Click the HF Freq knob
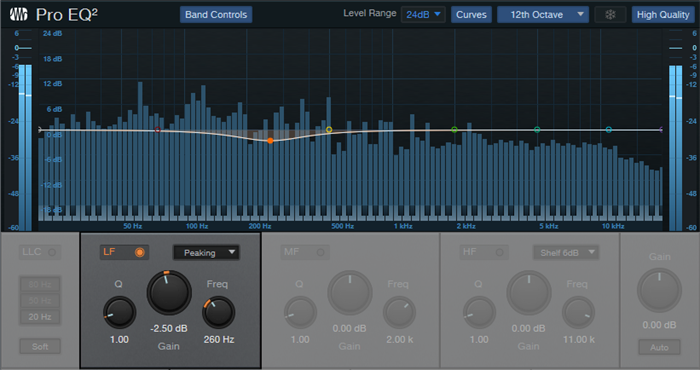The width and height of the screenshot is (700, 370). [579, 312]
